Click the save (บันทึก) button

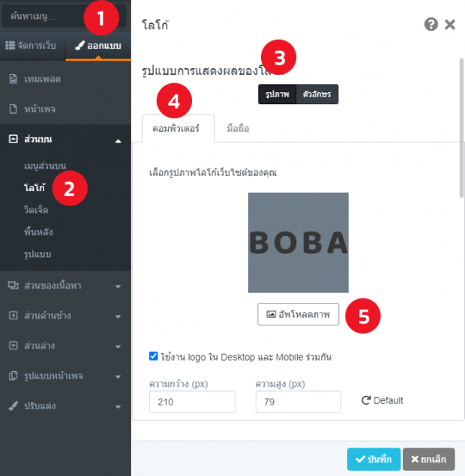373,459
